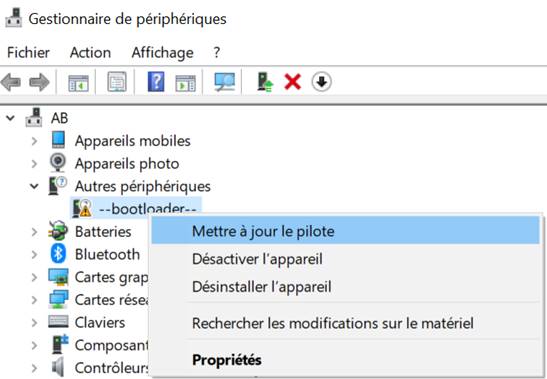Open the Affichage menu
The width and height of the screenshot is (547, 379).
[162, 53]
